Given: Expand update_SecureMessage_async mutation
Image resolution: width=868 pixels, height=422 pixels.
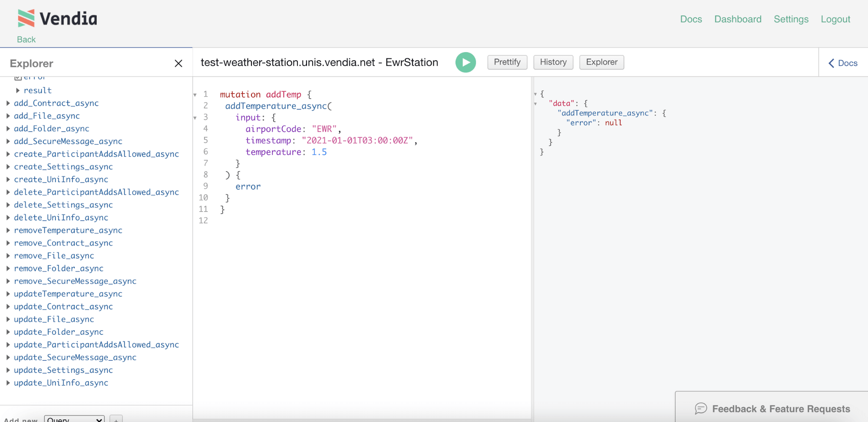Looking at the screenshot, I should point(8,357).
